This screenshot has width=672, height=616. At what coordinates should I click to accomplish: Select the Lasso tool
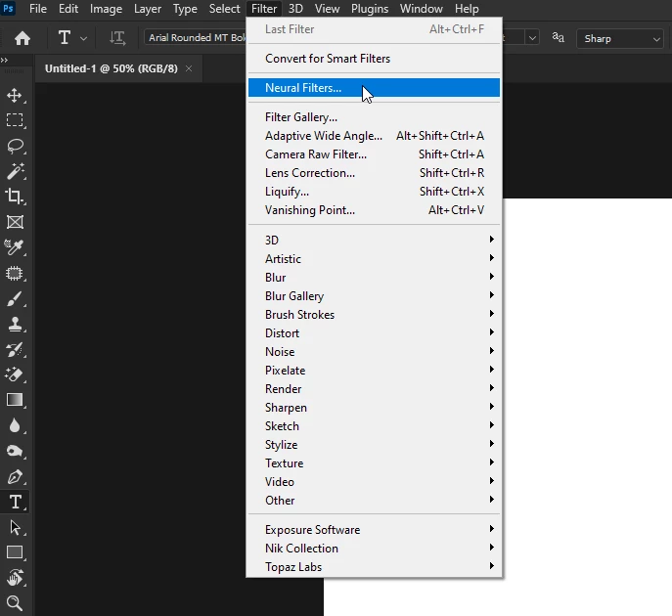tap(15, 146)
